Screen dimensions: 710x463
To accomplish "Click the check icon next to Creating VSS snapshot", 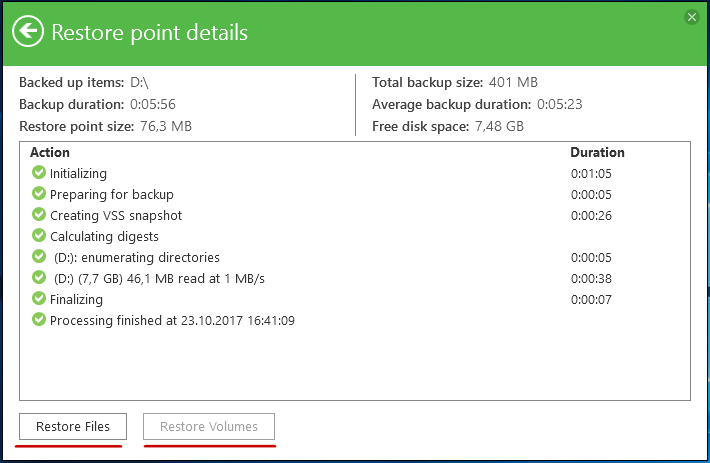I will click(x=39, y=215).
